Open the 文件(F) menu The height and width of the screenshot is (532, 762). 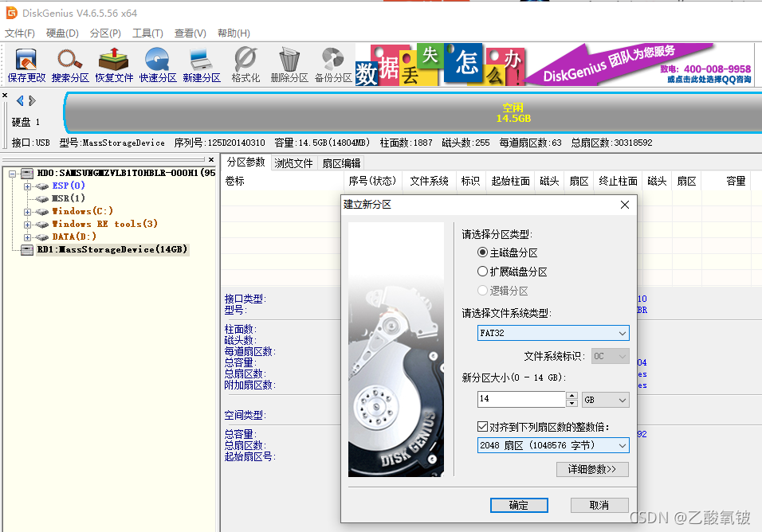(20, 33)
